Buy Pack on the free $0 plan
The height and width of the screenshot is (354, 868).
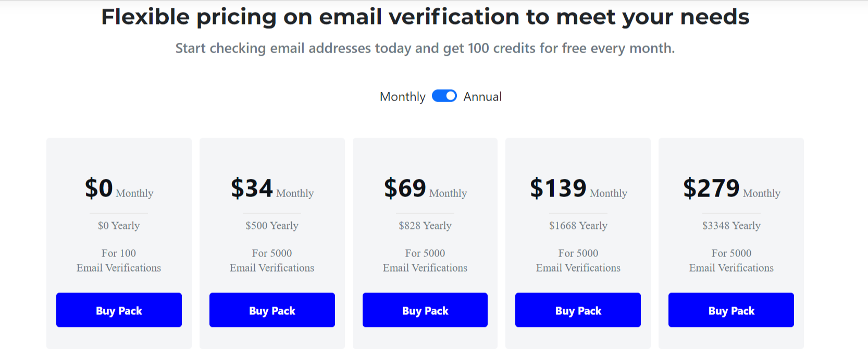tap(119, 310)
